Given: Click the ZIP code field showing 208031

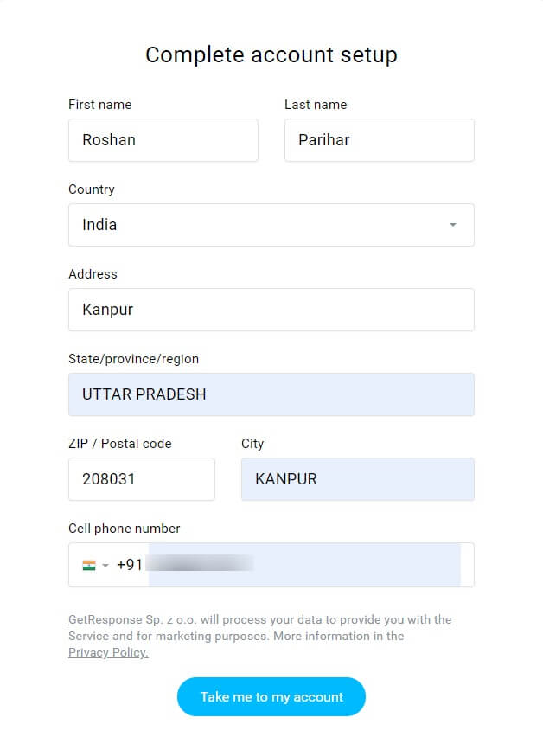Looking at the screenshot, I should click(x=142, y=479).
